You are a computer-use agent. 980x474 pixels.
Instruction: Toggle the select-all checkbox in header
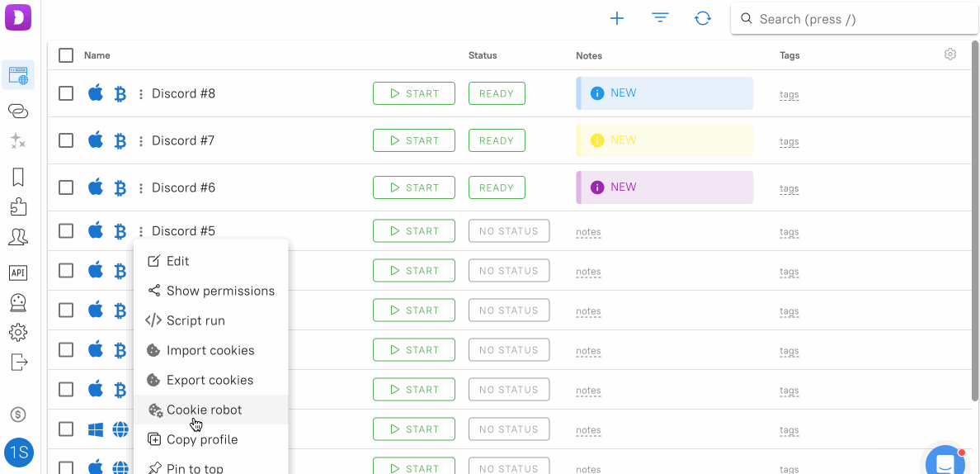[66, 55]
